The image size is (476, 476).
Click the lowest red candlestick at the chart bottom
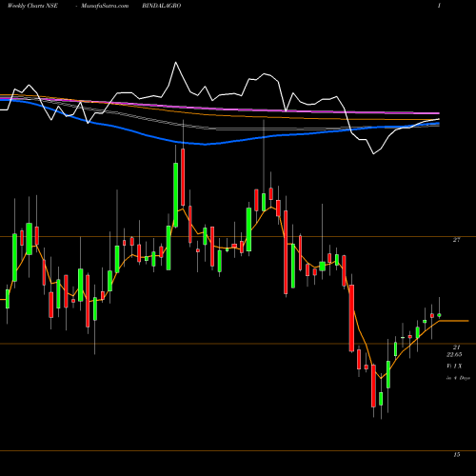[373, 386]
